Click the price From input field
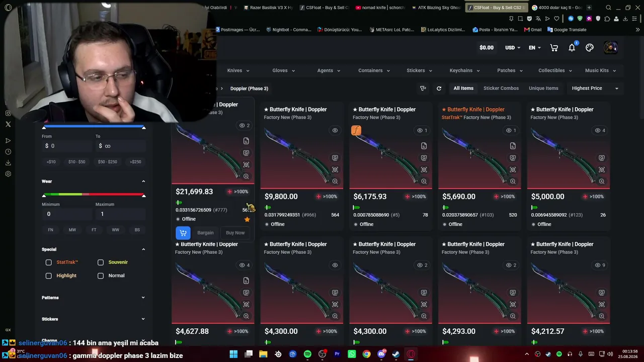Screen dimensions: 644x362 tap(67, 146)
